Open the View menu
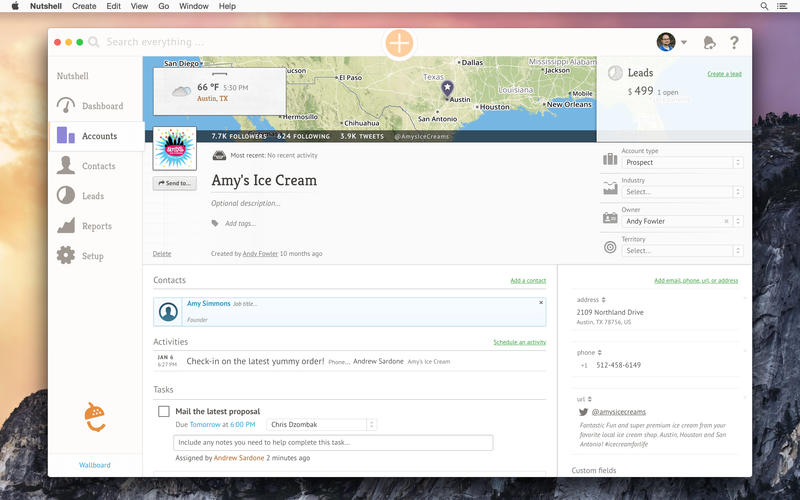 (x=139, y=6)
